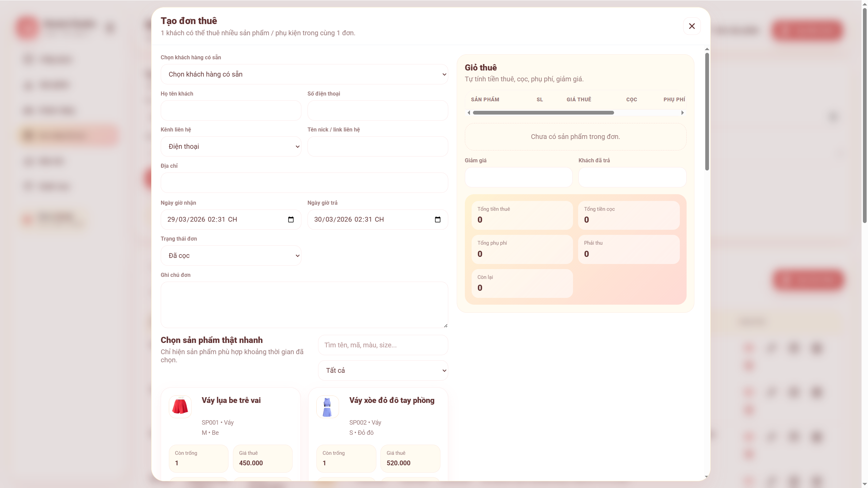
Task: Click red skirt thumbnail of Váy lụa be
Action: pos(180,407)
